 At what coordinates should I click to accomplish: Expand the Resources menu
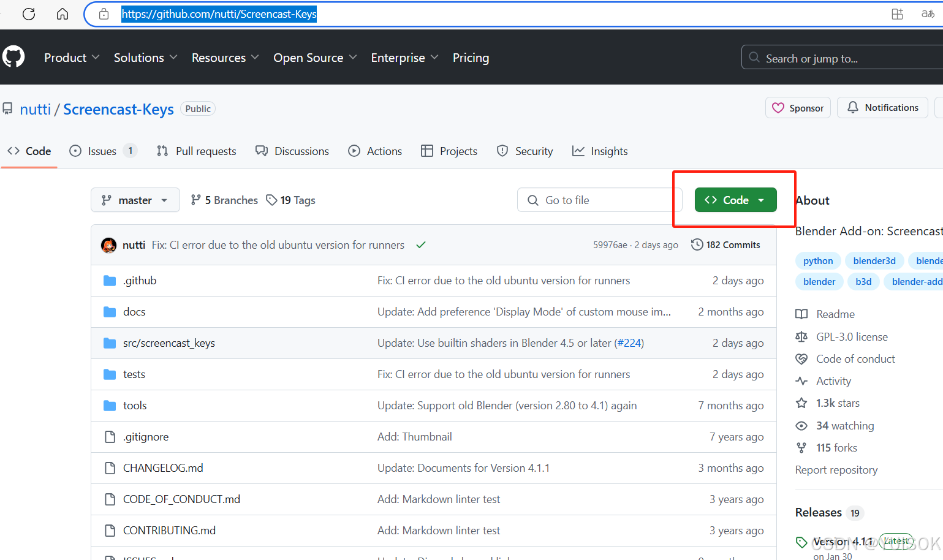(x=225, y=58)
